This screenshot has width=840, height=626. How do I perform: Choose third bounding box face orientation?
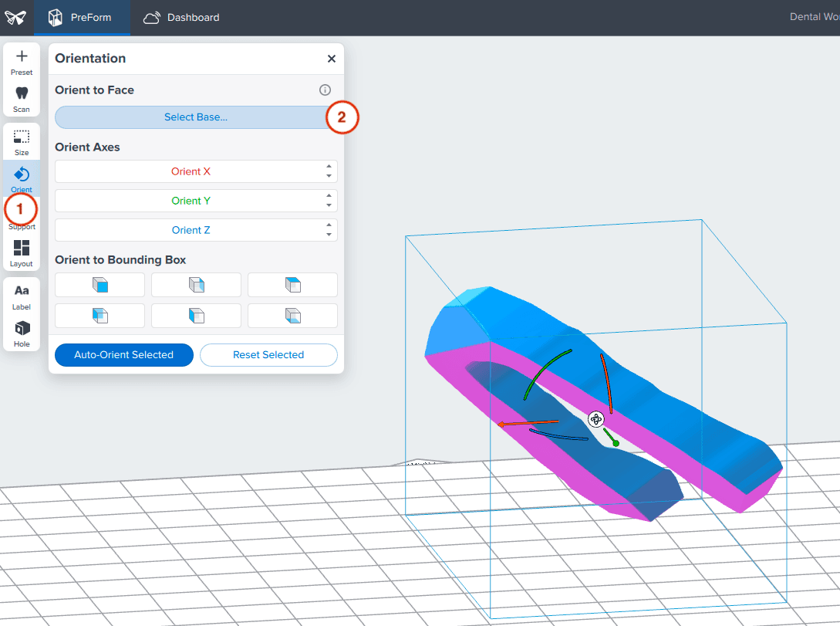[292, 285]
